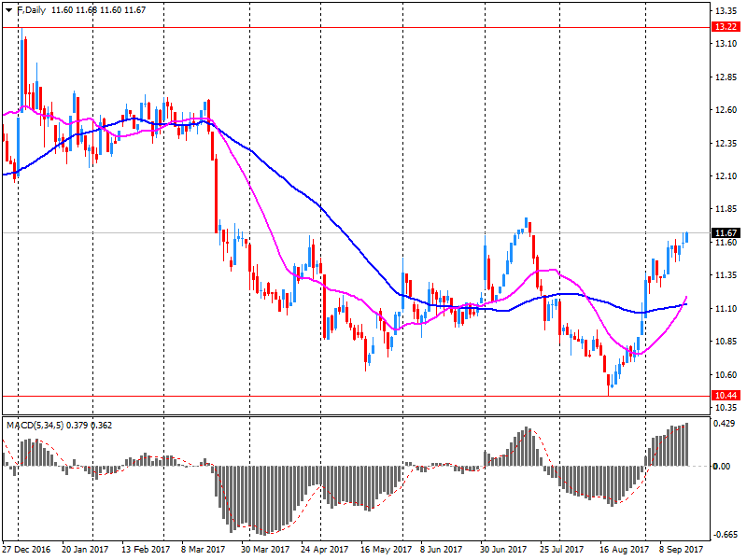Click the black 11.67 current price tag
The image size is (747, 560).
click(x=726, y=232)
